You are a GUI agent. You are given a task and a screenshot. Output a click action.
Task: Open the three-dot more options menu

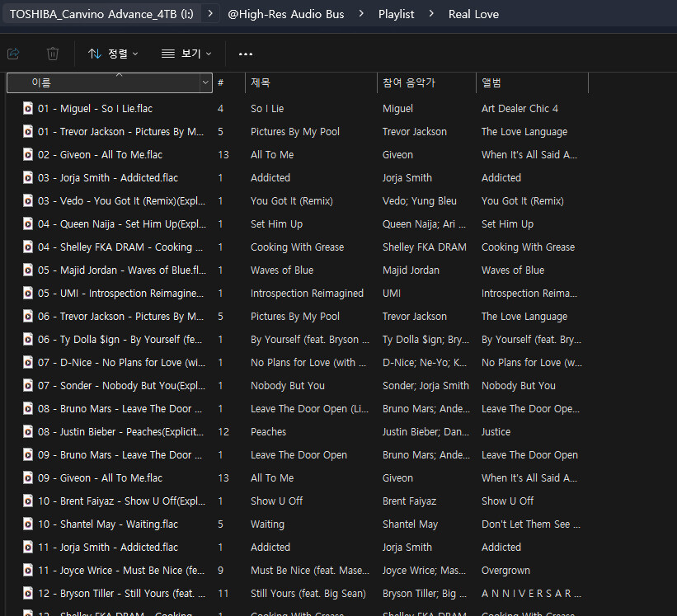click(246, 54)
